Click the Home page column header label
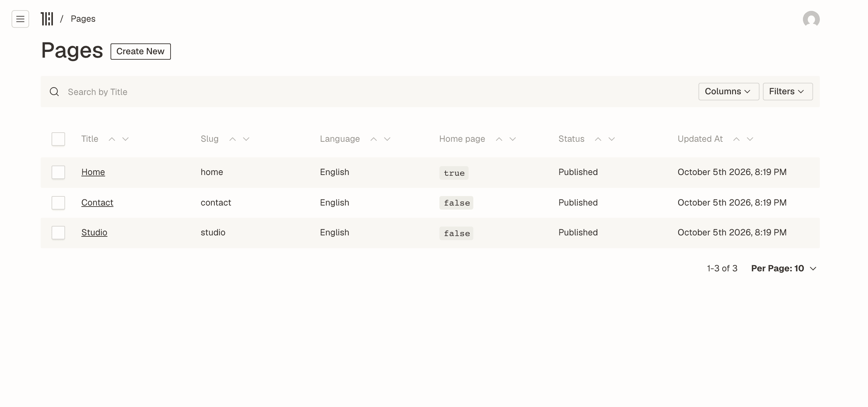Image resolution: width=868 pixels, height=407 pixels. coord(462,139)
